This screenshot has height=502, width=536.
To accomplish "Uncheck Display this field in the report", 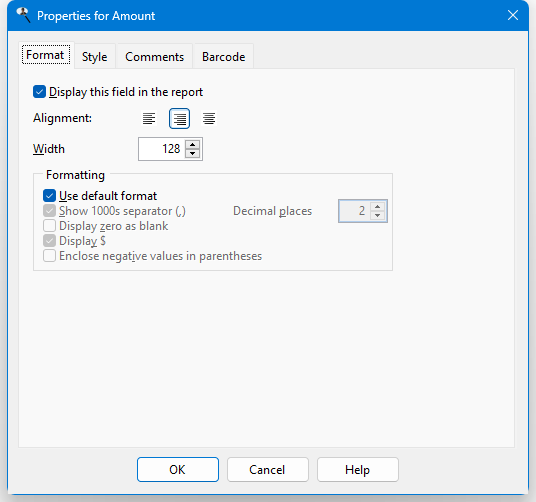I will (x=39, y=92).
